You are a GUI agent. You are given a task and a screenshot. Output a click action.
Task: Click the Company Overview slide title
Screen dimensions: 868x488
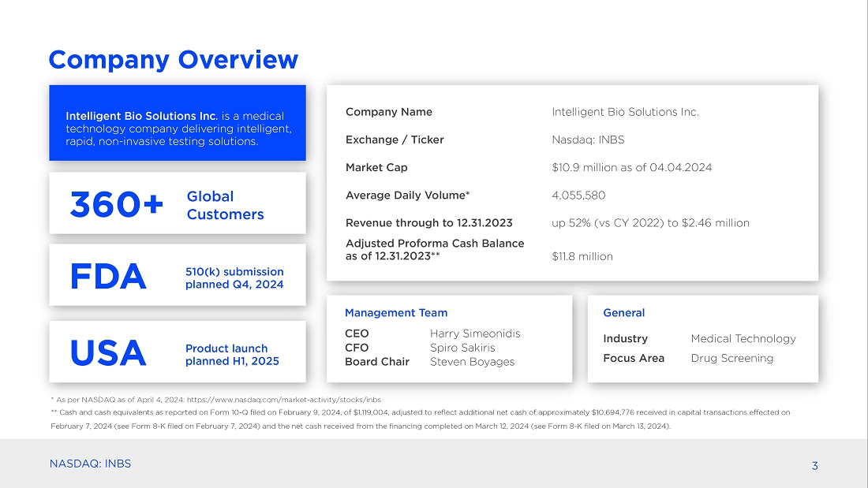coord(173,60)
